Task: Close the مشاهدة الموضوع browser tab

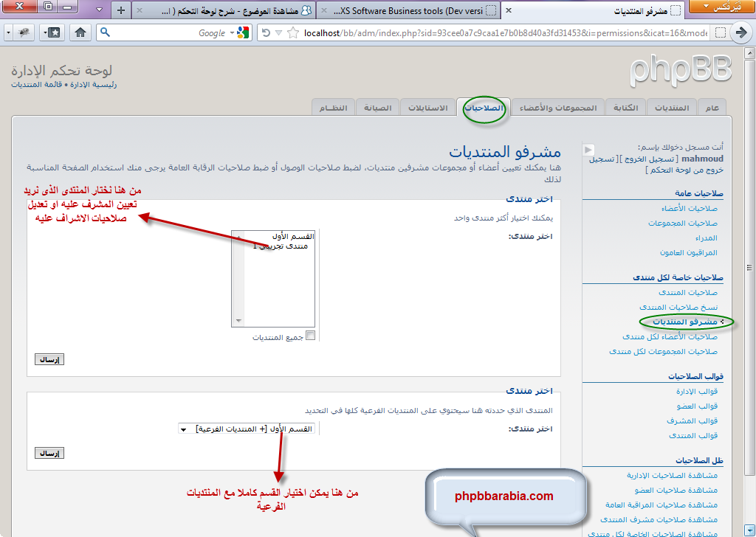Action: click(x=139, y=10)
